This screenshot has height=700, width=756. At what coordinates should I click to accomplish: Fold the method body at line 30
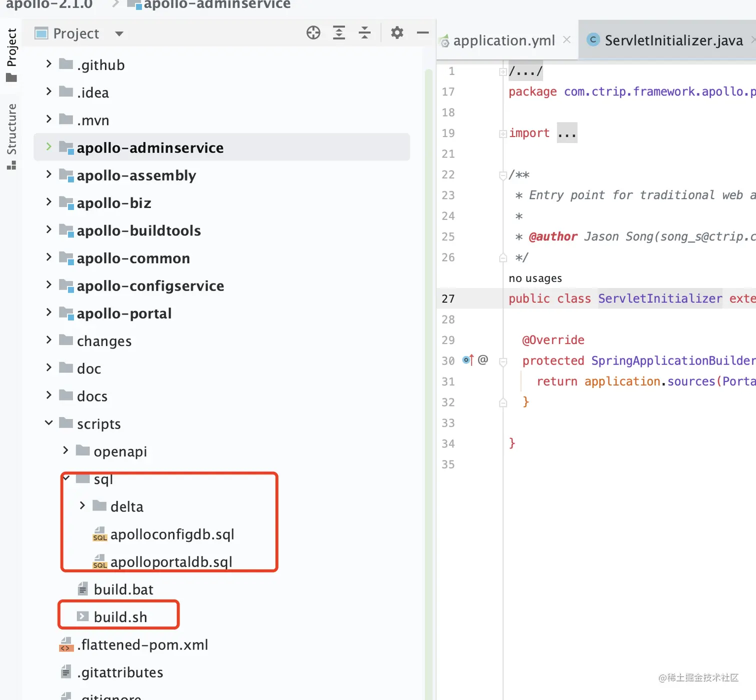point(503,361)
